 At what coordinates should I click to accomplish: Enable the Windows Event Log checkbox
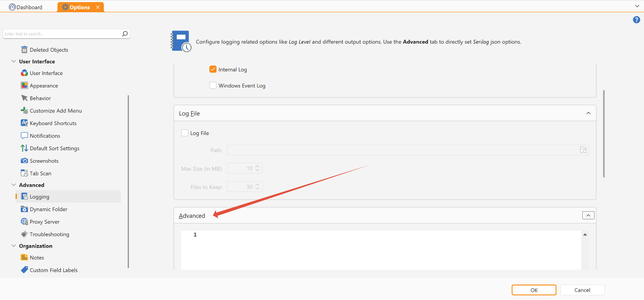[x=213, y=86]
